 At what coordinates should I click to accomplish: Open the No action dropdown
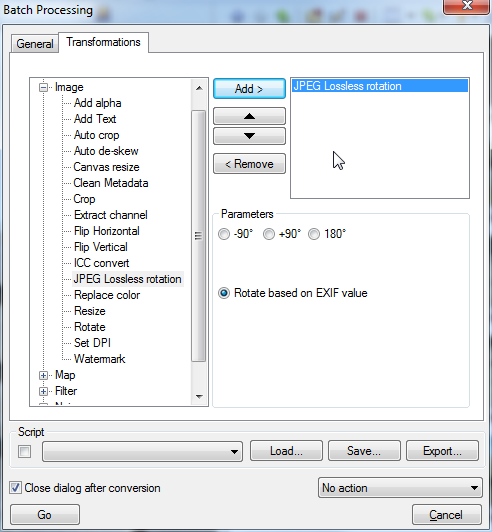pyautogui.click(x=400, y=488)
